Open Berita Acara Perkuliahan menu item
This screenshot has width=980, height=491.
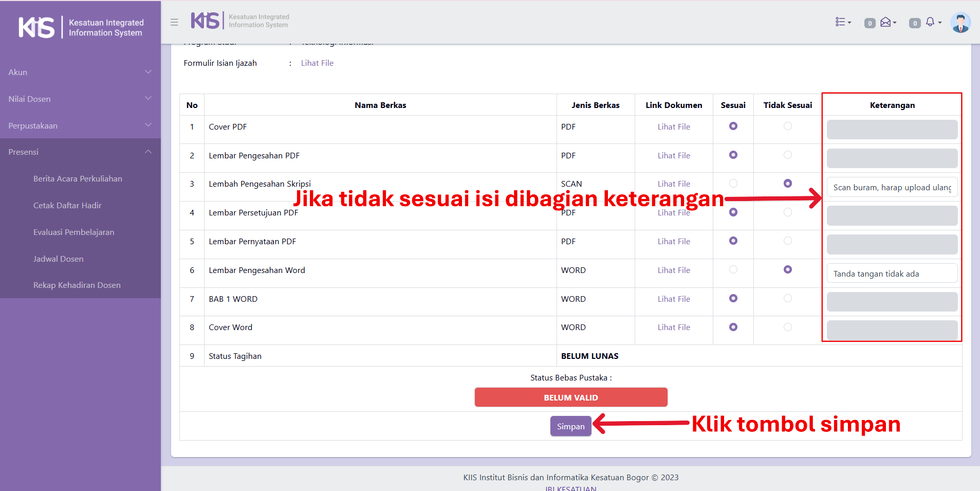click(x=78, y=179)
